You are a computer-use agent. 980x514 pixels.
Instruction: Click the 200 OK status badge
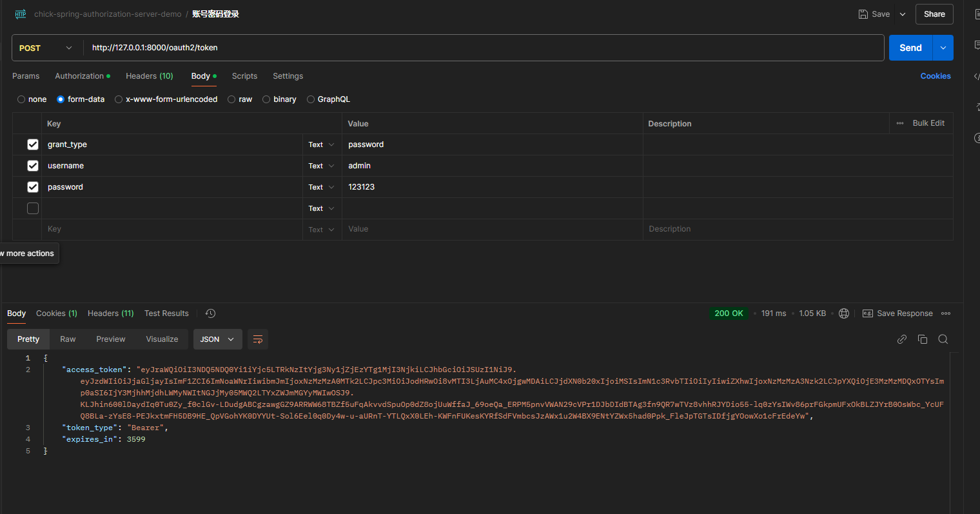tap(729, 313)
